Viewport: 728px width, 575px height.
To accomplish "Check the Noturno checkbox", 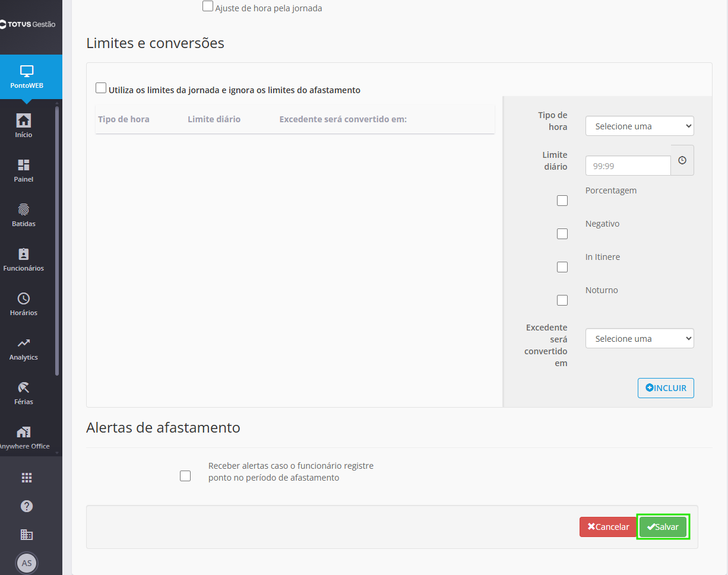I will (562, 300).
